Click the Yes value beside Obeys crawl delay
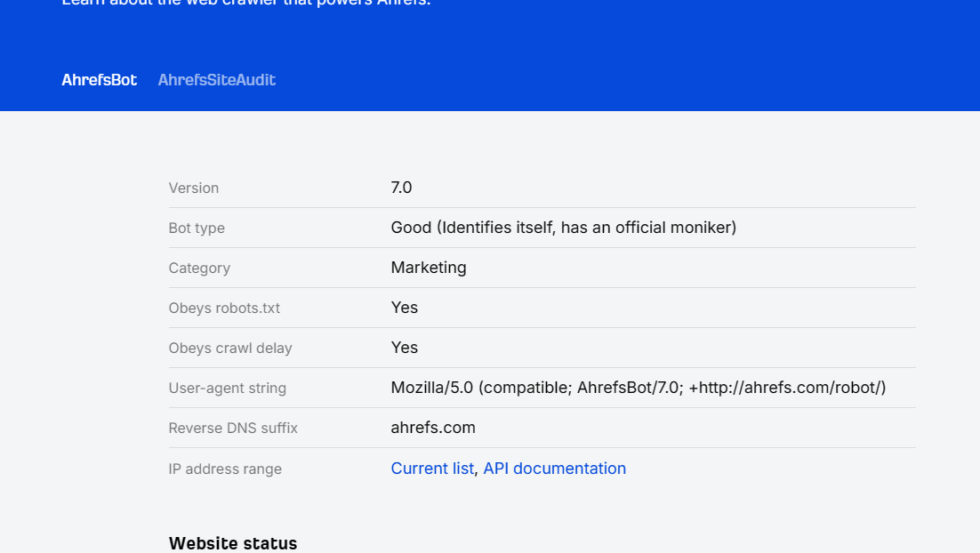Viewport: 980px width, 553px height. [405, 348]
